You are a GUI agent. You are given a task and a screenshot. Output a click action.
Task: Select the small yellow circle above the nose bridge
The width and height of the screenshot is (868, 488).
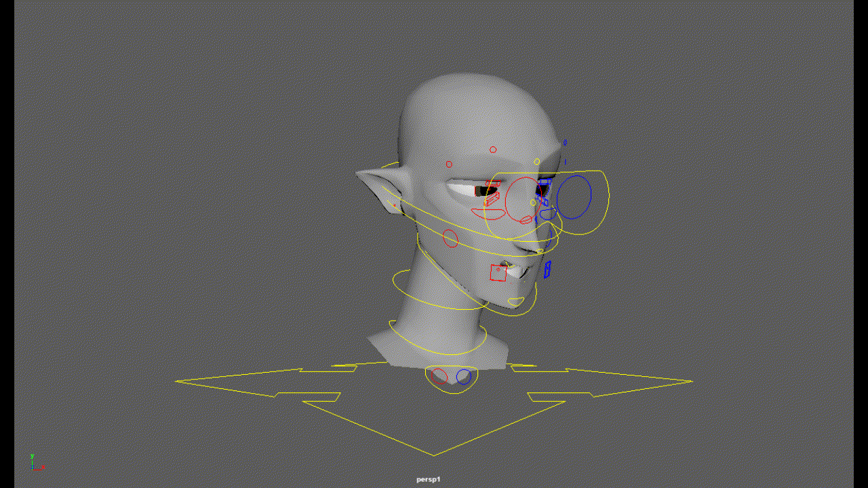click(x=536, y=161)
